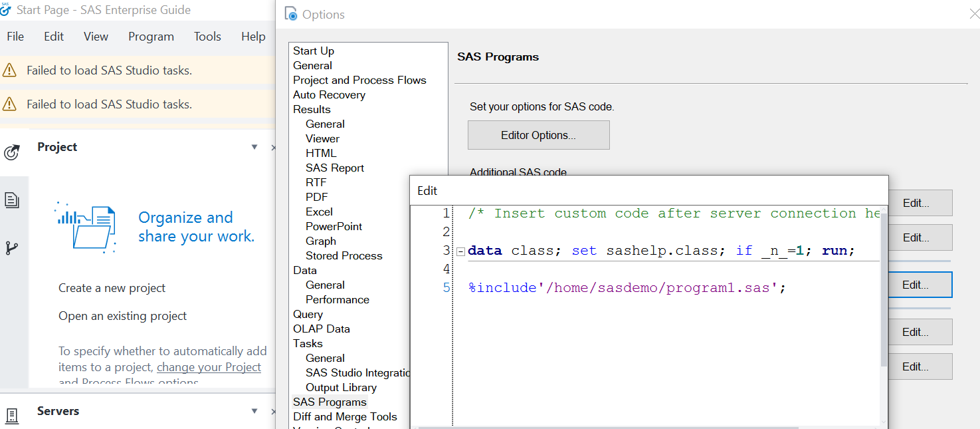Image resolution: width=980 pixels, height=429 pixels.
Task: Open the Tools menu
Action: pyautogui.click(x=207, y=37)
